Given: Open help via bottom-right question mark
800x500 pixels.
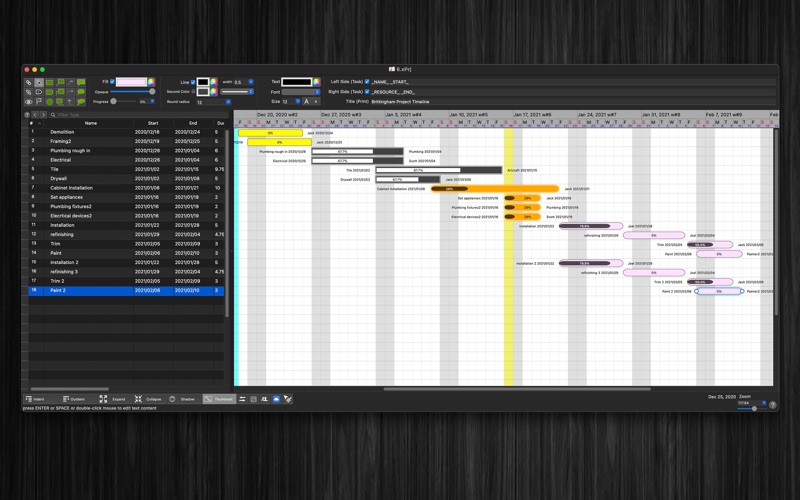Looking at the screenshot, I should [x=772, y=405].
